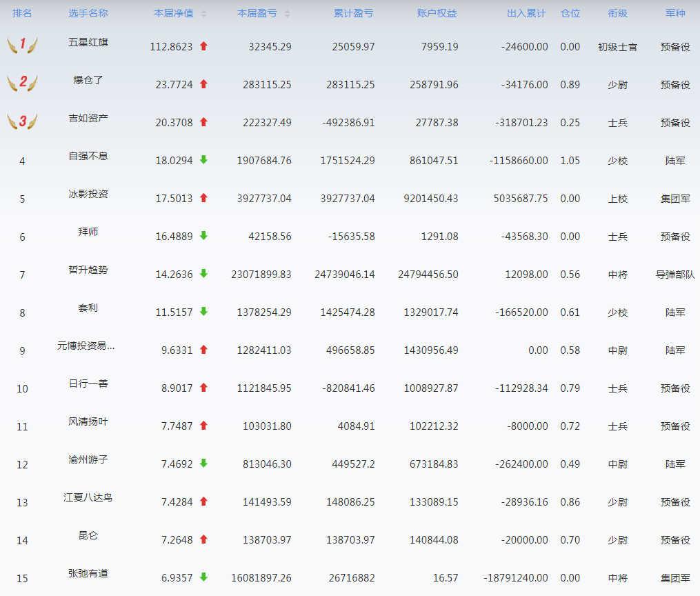
Task: Click the 本届盈亏 column header text
Action: [257, 13]
